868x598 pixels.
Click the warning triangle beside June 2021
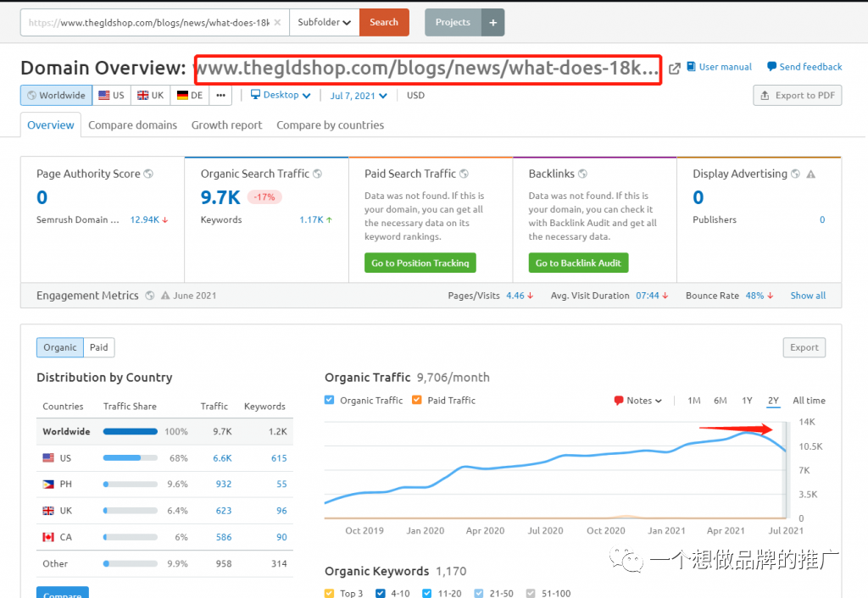coord(165,296)
